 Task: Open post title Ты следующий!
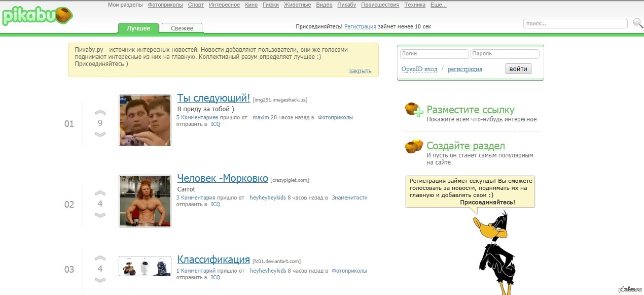pyautogui.click(x=213, y=98)
